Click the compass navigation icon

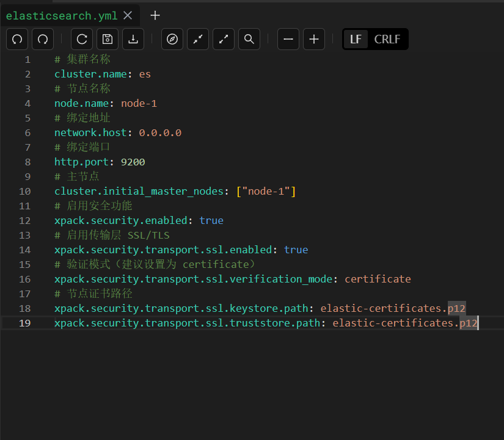[172, 39]
